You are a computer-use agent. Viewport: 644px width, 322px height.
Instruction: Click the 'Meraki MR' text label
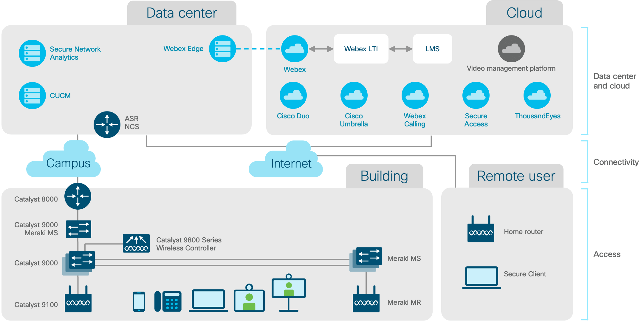[404, 302]
